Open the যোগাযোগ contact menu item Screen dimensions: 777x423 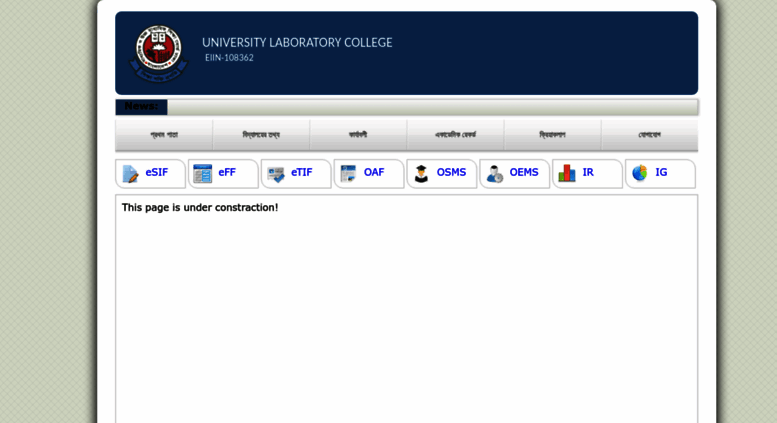[x=650, y=135]
